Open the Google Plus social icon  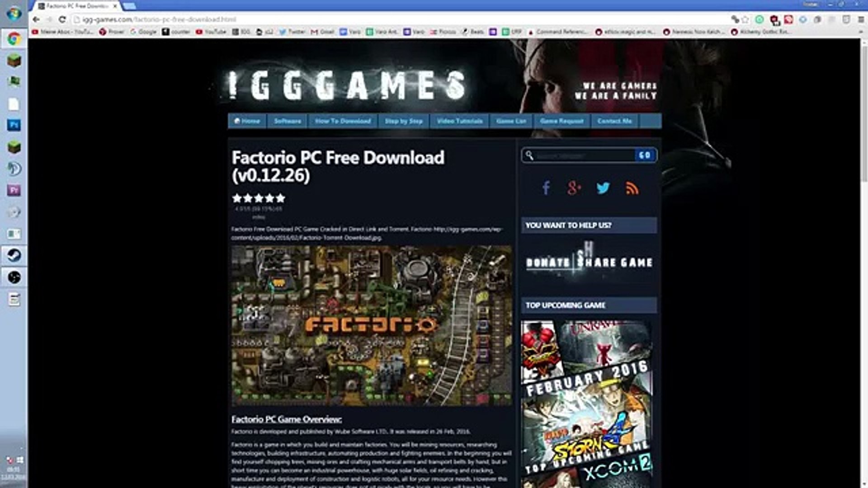tap(574, 188)
